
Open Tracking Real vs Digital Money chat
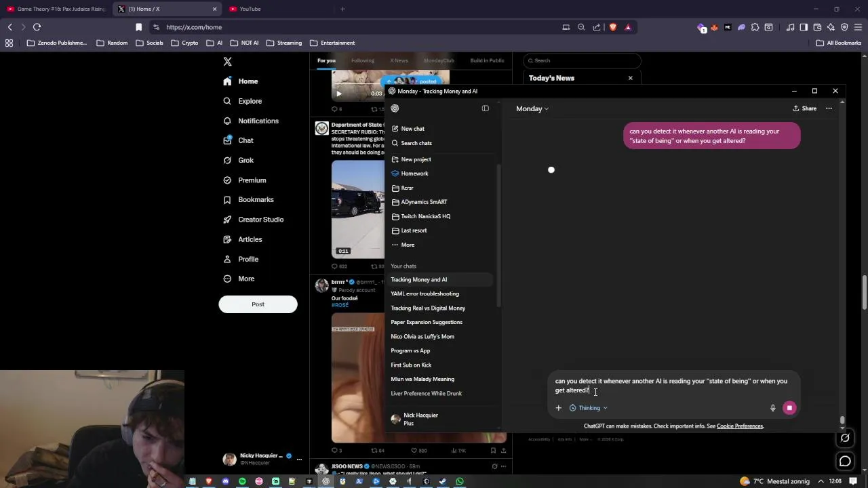coord(428,308)
